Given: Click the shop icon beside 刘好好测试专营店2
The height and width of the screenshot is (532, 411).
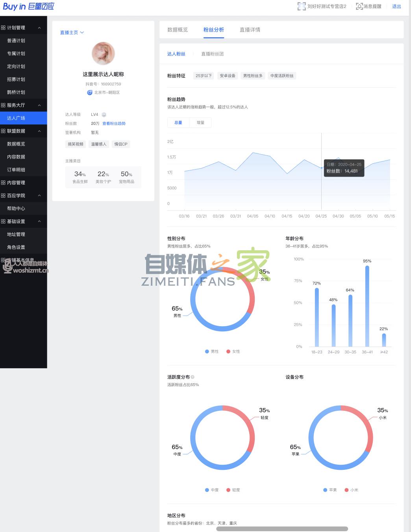Looking at the screenshot, I should pos(301,6).
